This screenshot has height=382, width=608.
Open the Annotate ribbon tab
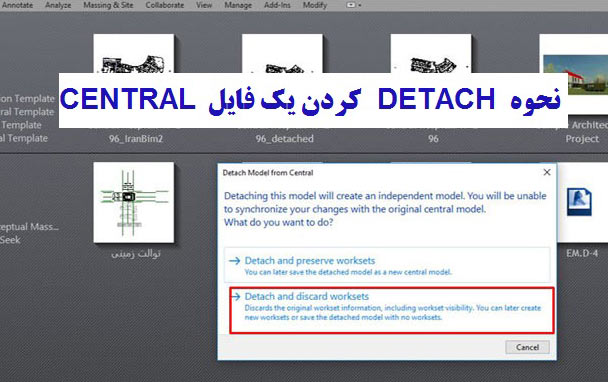tap(17, 5)
